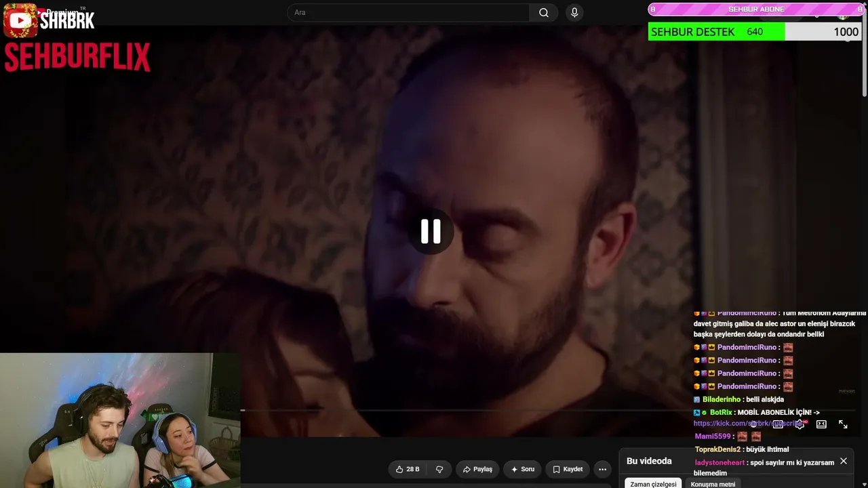This screenshot has height=488, width=868.
Task: Switch to theater mode view
Action: (821, 424)
